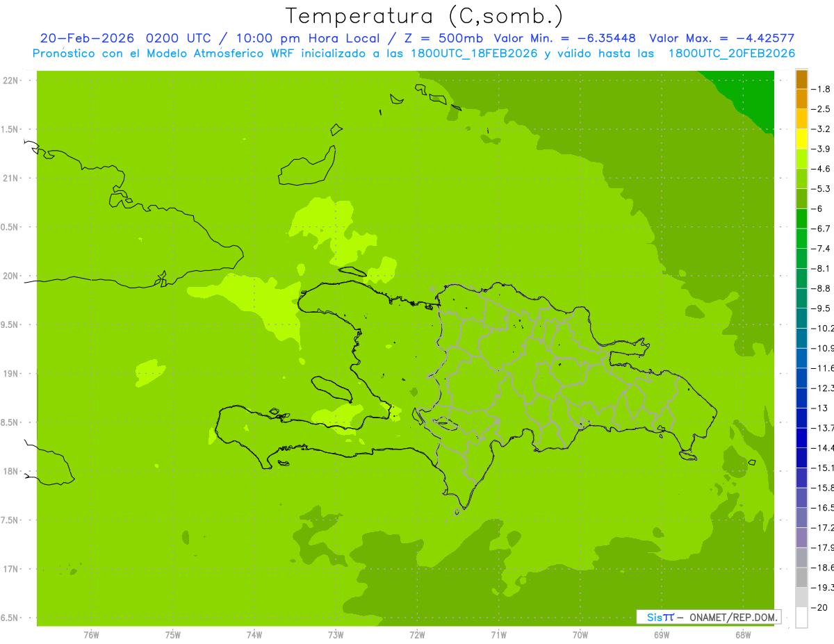Viewport: 834px width, 644px height.
Task: Click the "76W" longitude label
Action: coord(91,634)
